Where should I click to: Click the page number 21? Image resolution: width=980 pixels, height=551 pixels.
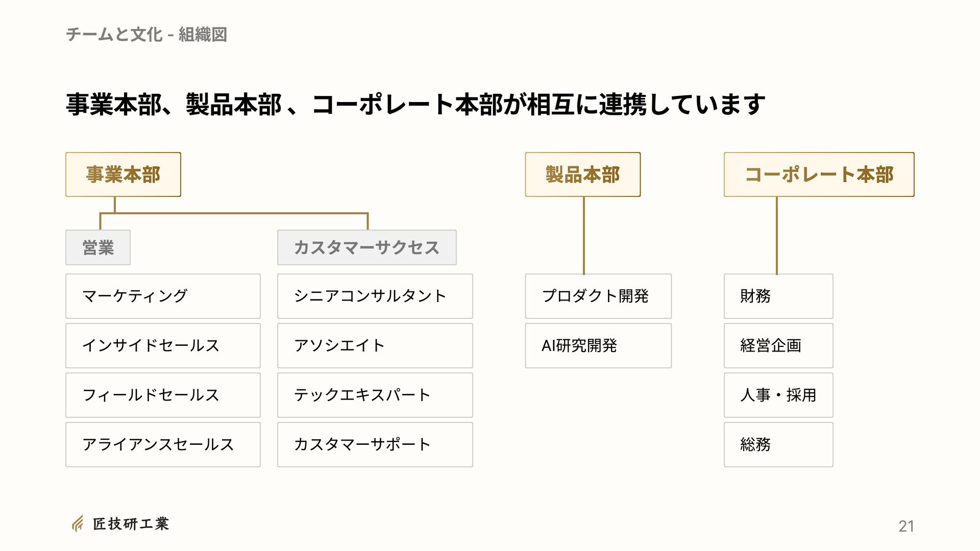[906, 526]
